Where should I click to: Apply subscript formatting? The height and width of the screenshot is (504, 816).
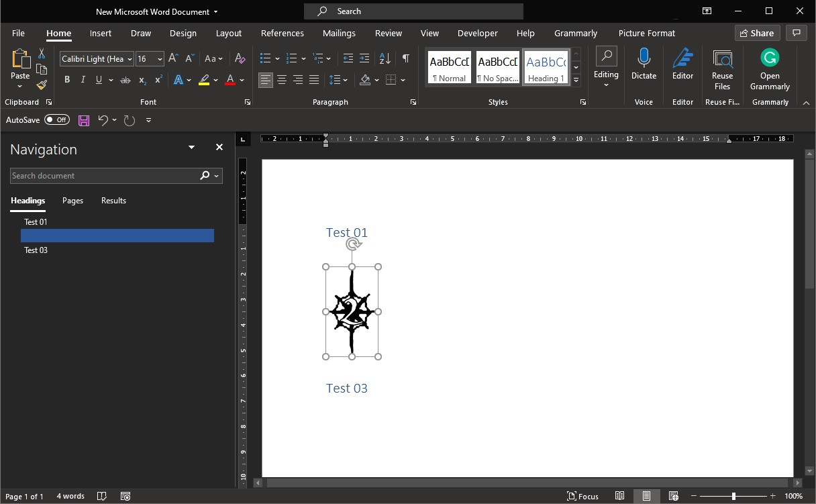142,80
